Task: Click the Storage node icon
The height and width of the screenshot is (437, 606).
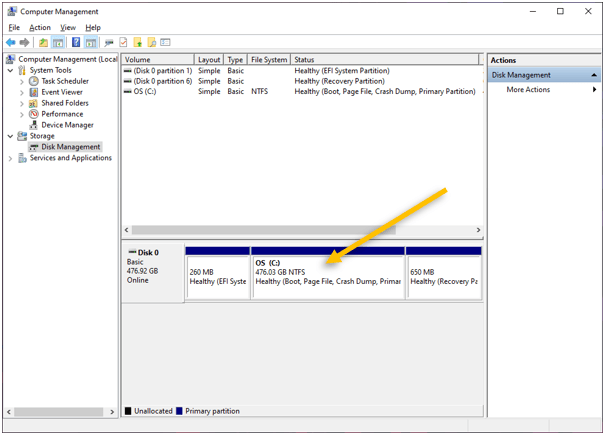Action: 22,136
